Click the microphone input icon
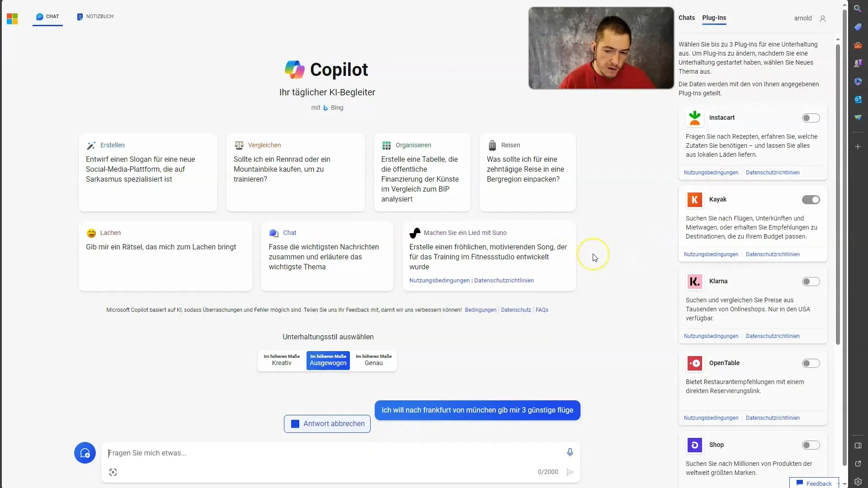Screen dimensions: 868x488 coord(569,452)
